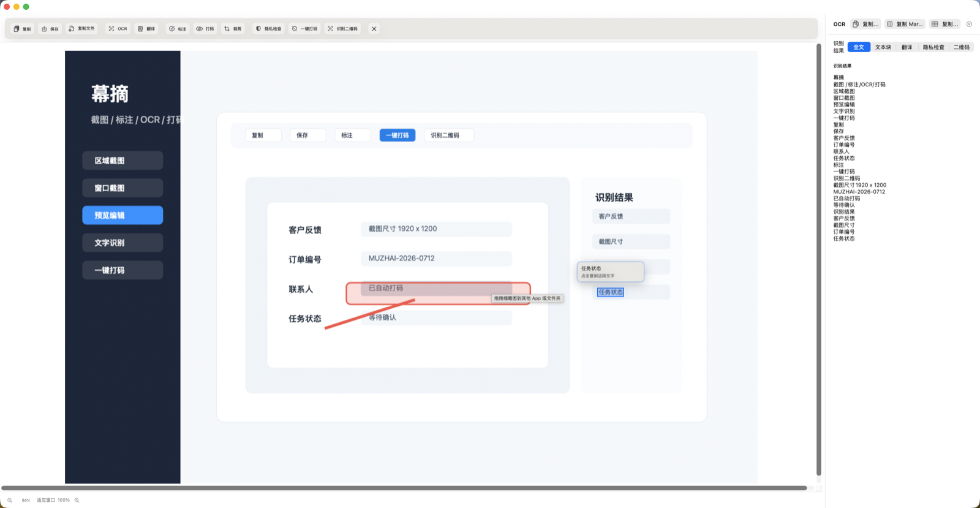Close the OCR panel with circled X
Image resolution: width=980 pixels, height=508 pixels.
tap(969, 25)
